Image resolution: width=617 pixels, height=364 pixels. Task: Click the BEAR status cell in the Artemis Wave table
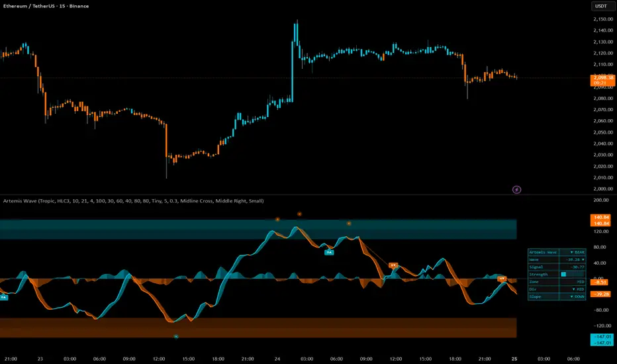tap(572, 252)
